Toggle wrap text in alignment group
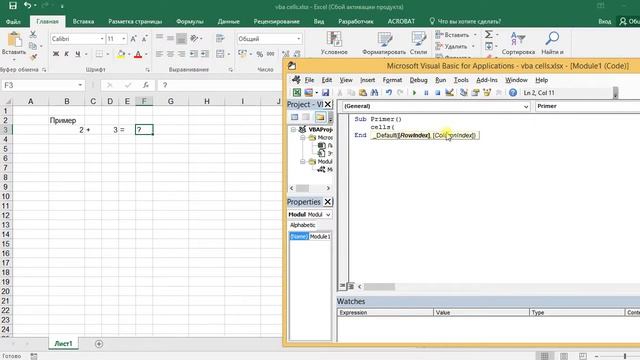The width and height of the screenshot is (640, 360). 220,38
